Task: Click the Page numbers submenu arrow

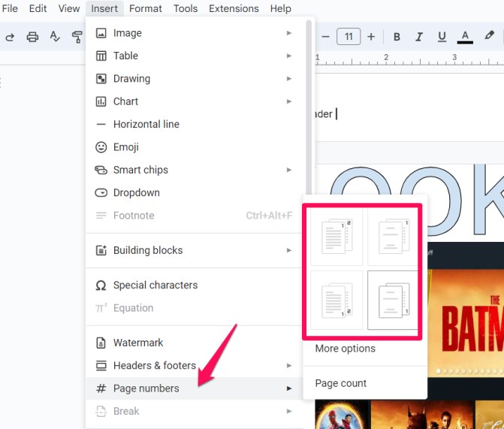Action: [289, 388]
